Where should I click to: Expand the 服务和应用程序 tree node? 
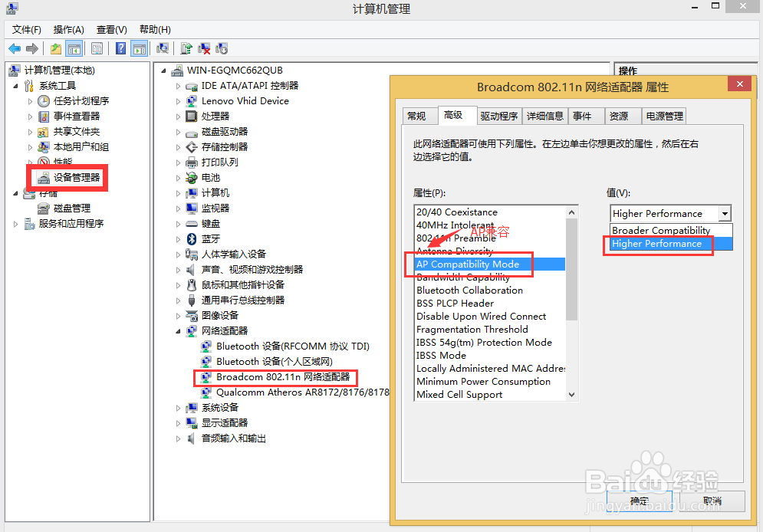(x=16, y=224)
